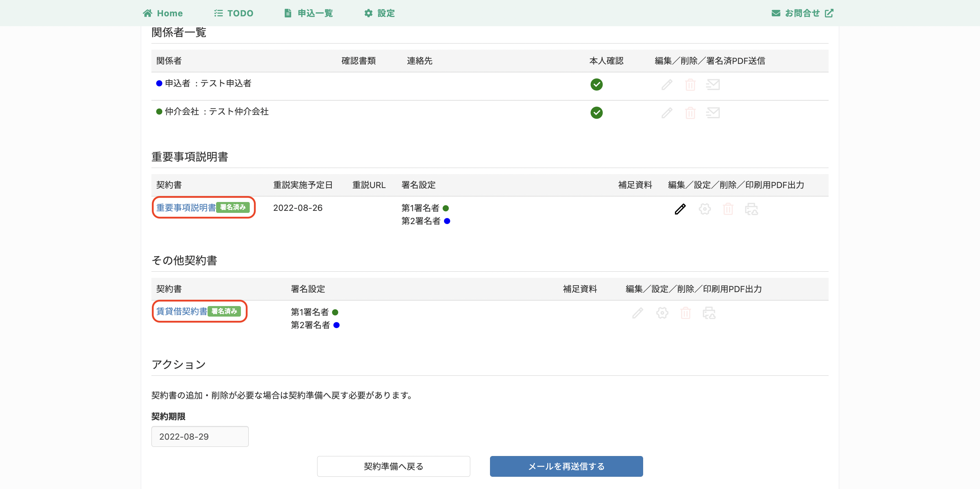Viewport: 980px width, 489px height.
Task: Click the 確認書類 column header
Action: click(359, 61)
